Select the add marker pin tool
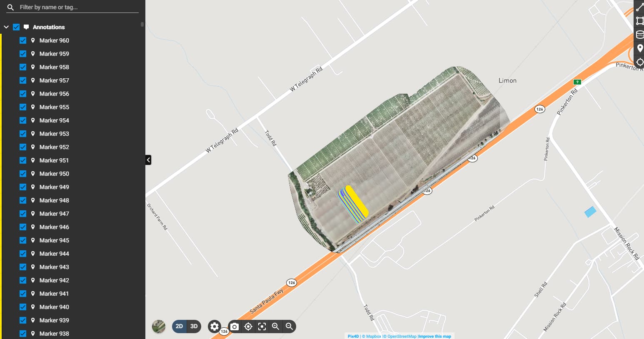 640,48
